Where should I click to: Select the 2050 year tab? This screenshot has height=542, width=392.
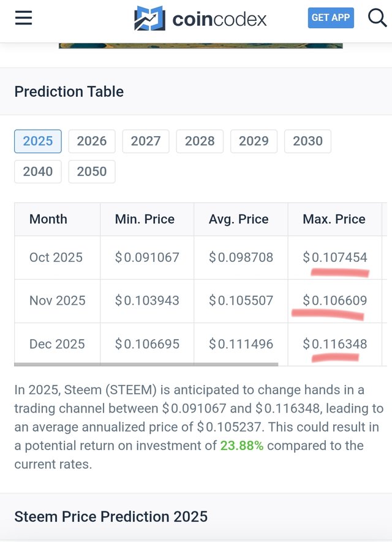[92, 172]
